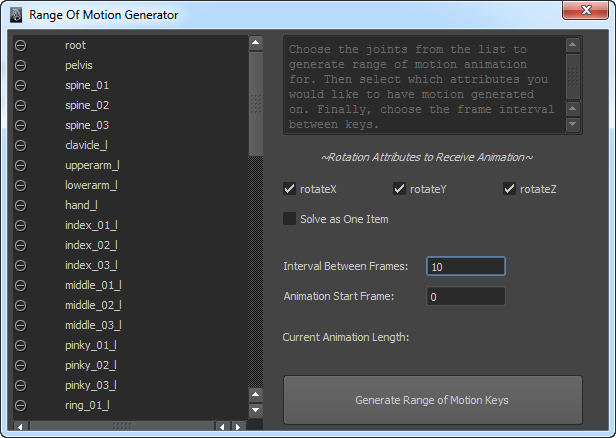This screenshot has width=616, height=438.
Task: Click horizontal scrollbar right arrow of joint list
Action: coord(238,426)
